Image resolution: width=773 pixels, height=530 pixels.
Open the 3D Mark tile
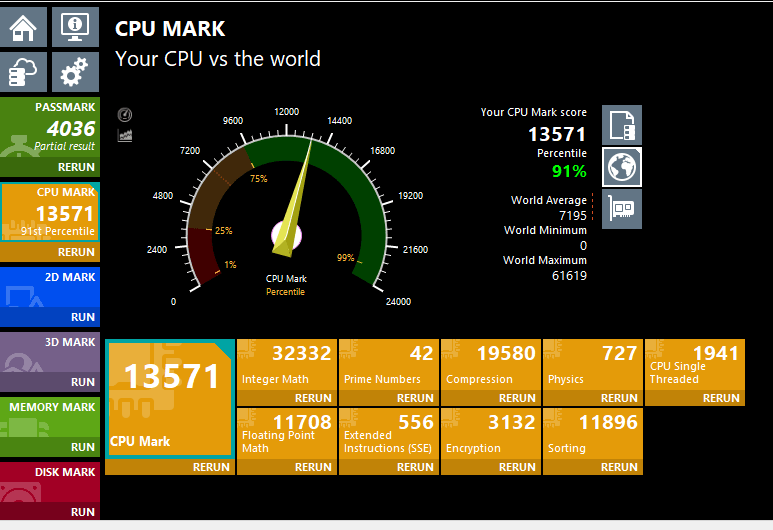(x=50, y=352)
